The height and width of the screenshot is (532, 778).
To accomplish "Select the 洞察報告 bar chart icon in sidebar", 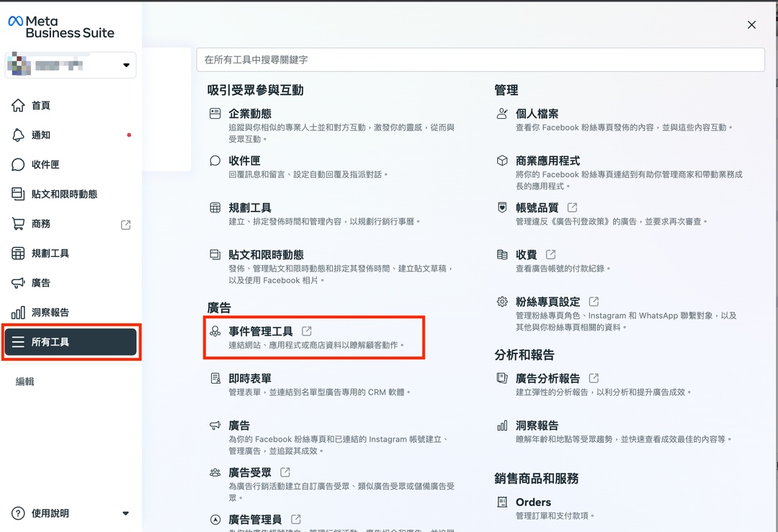I will tap(18, 312).
